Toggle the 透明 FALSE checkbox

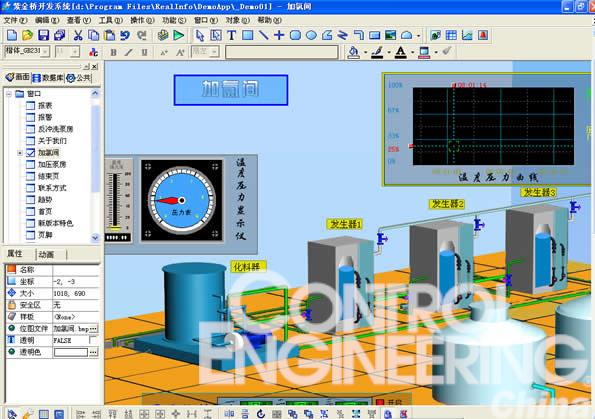coord(93,340)
